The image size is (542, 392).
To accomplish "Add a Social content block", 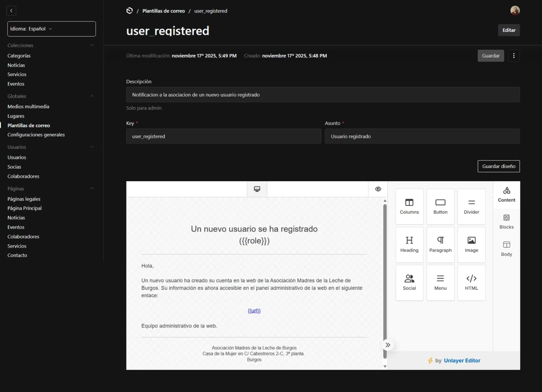I will [409, 283].
